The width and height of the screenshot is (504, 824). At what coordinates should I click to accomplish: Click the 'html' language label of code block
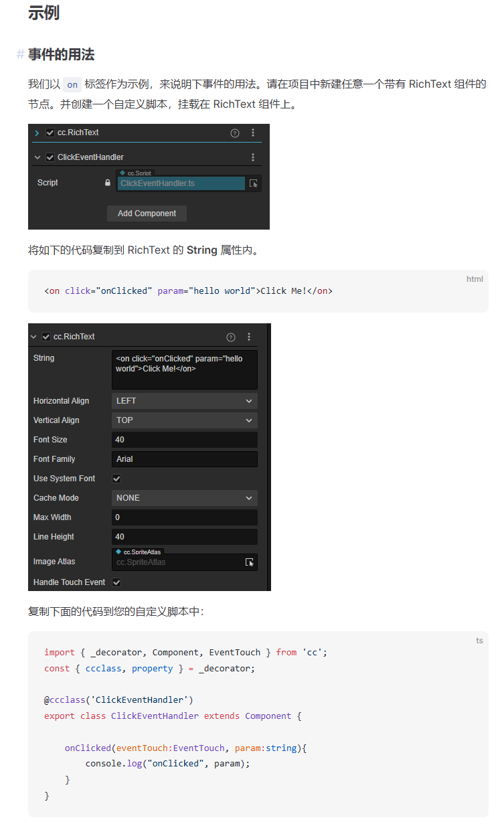[x=475, y=279]
